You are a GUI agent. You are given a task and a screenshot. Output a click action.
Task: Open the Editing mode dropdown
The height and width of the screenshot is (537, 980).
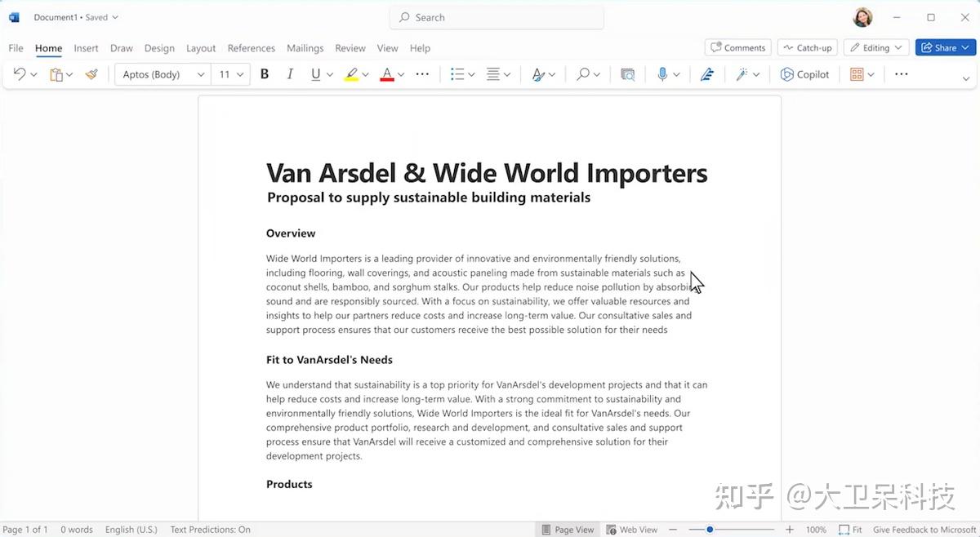pyautogui.click(x=876, y=47)
